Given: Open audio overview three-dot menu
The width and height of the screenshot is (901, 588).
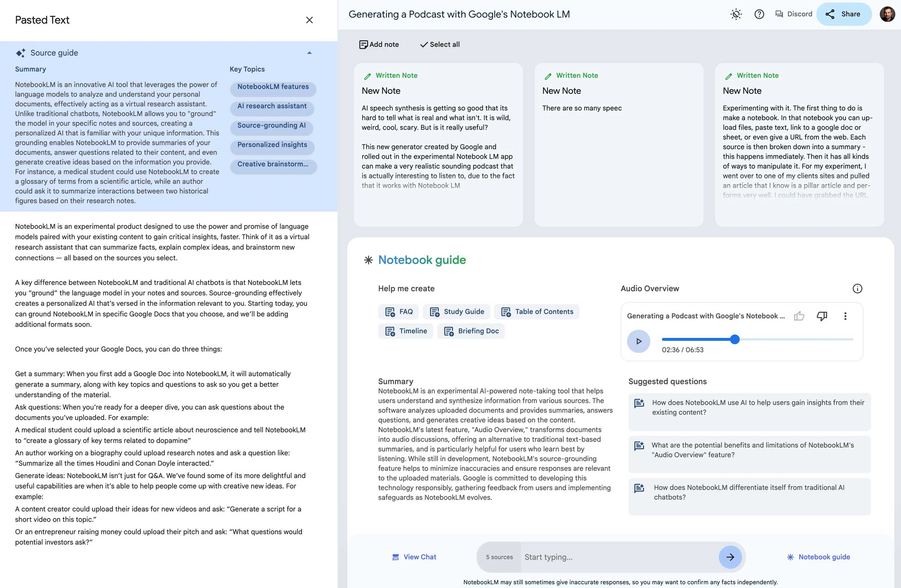Looking at the screenshot, I should [845, 316].
